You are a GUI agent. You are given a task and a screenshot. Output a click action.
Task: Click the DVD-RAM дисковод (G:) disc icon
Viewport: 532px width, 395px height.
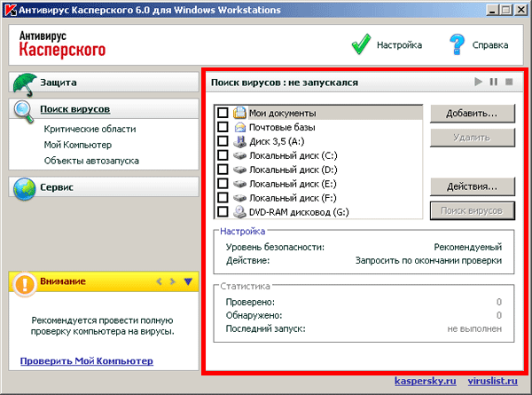click(239, 212)
